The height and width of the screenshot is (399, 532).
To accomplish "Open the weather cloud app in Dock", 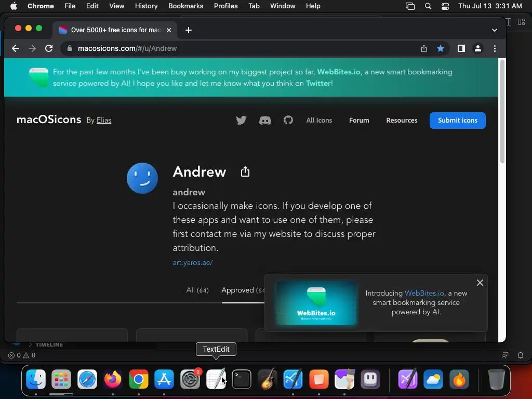I will [x=433, y=379].
